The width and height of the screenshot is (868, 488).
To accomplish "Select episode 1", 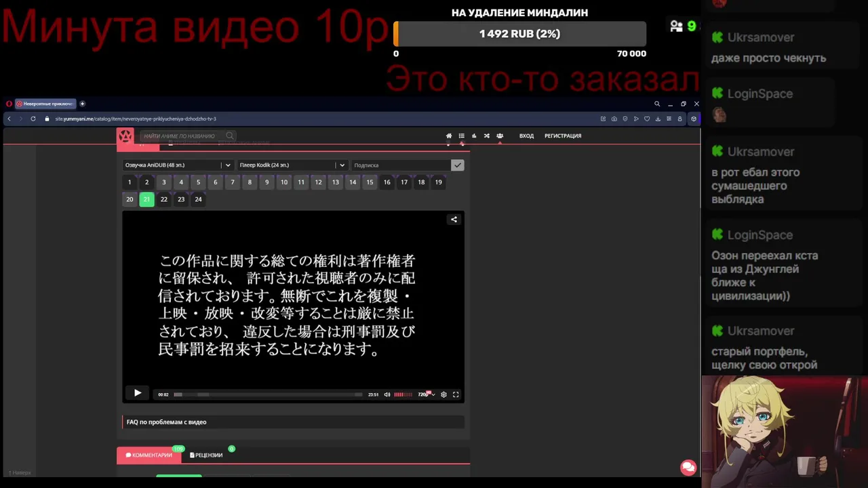I will click(130, 182).
